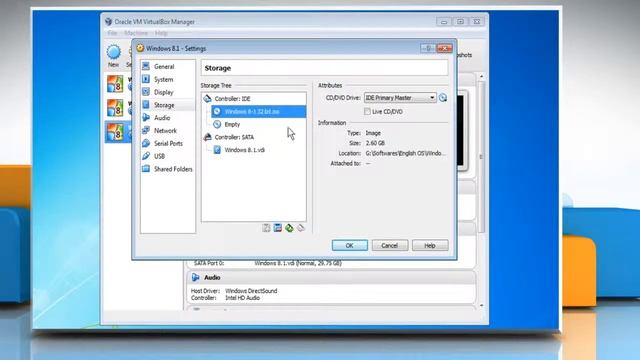This screenshot has width=640, height=360.
Task: Click 'Intel HD Audio' controller text
Action: (242, 298)
